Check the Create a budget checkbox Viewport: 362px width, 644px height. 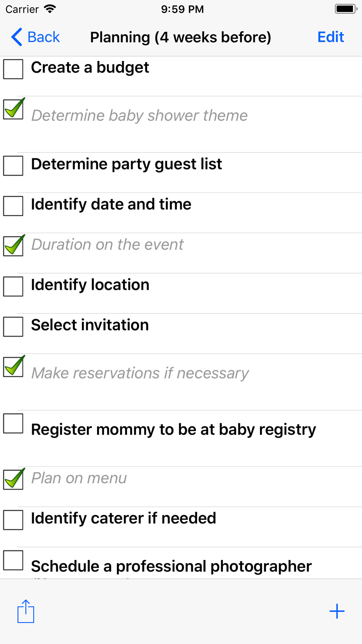click(13, 69)
